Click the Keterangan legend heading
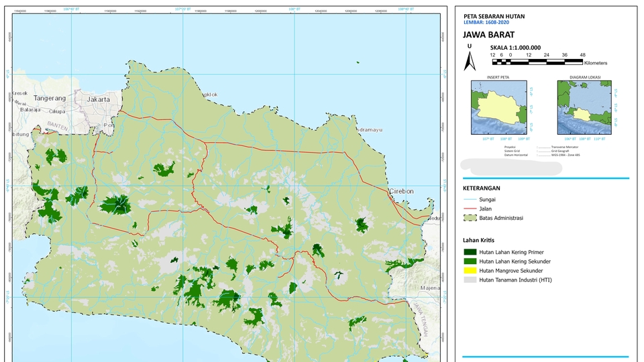This screenshot has width=644, height=362. pyautogui.click(x=482, y=188)
